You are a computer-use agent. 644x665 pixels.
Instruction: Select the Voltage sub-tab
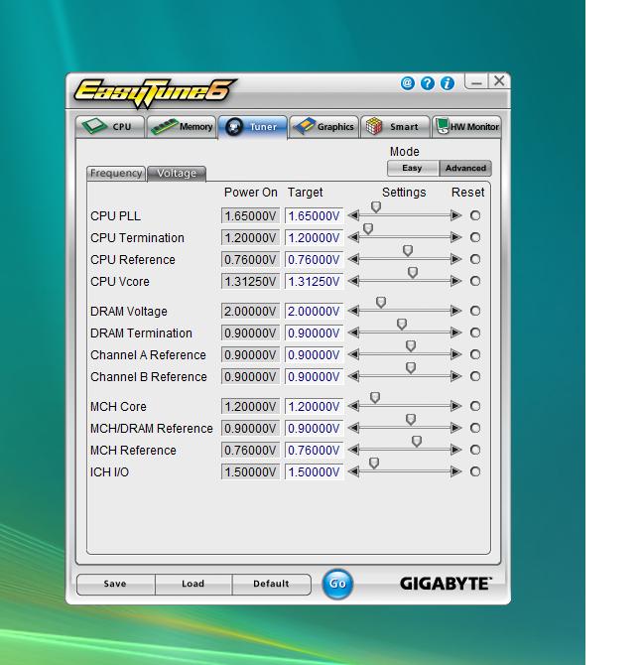pos(177,173)
